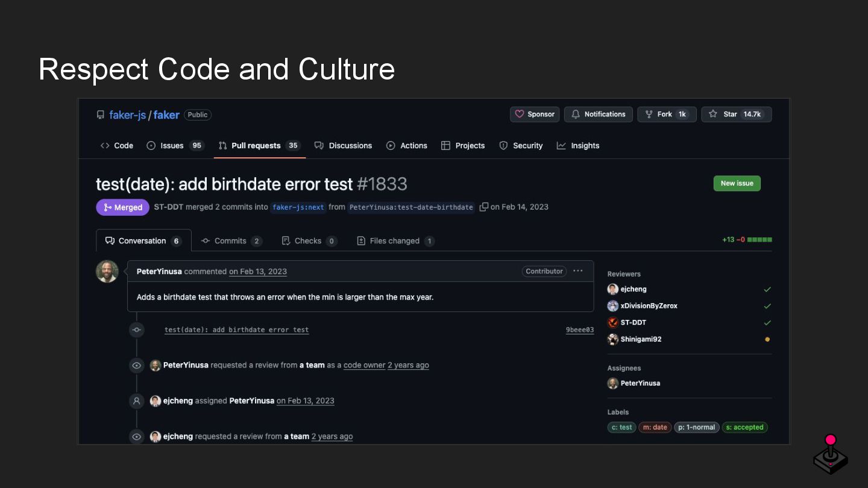Image resolution: width=868 pixels, height=488 pixels.
Task: Click the Contributor badge on the comment
Action: pyautogui.click(x=544, y=271)
